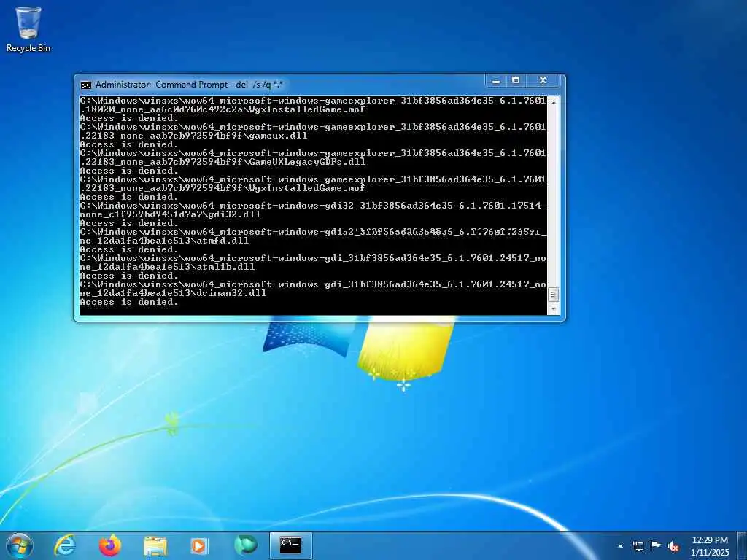Show hidden system tray icons

620,546
